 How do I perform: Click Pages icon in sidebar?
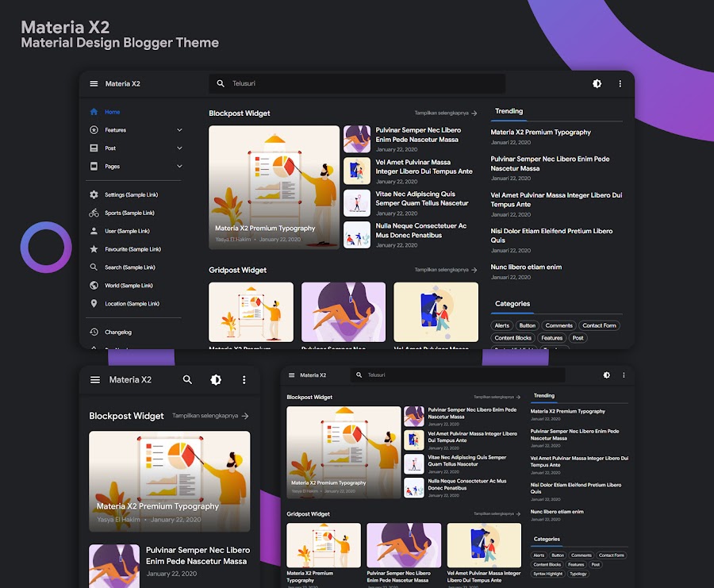tap(94, 167)
